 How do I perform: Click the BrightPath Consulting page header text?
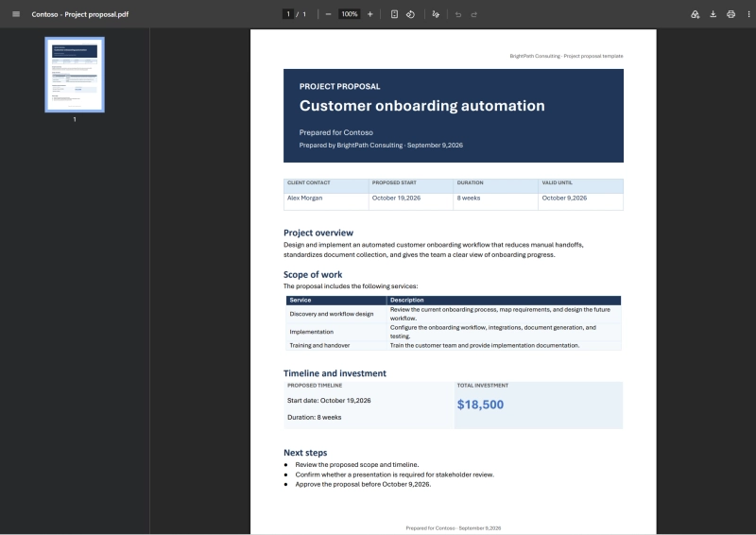click(566, 56)
